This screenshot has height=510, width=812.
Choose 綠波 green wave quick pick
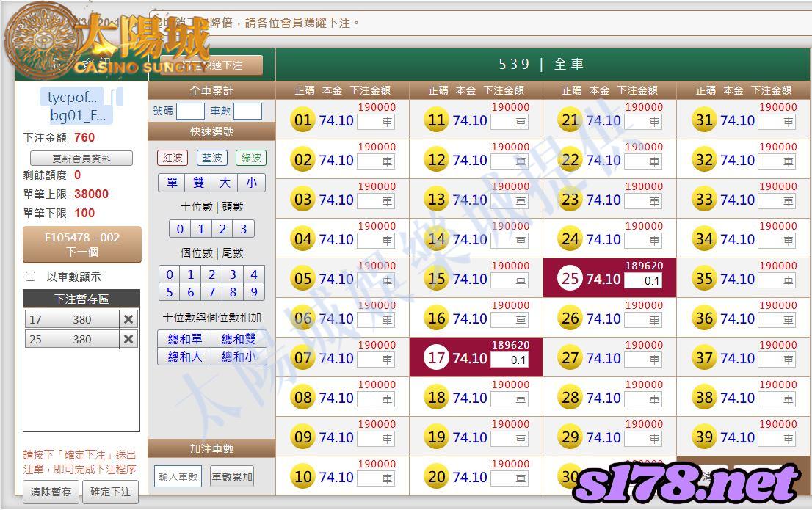(x=251, y=158)
